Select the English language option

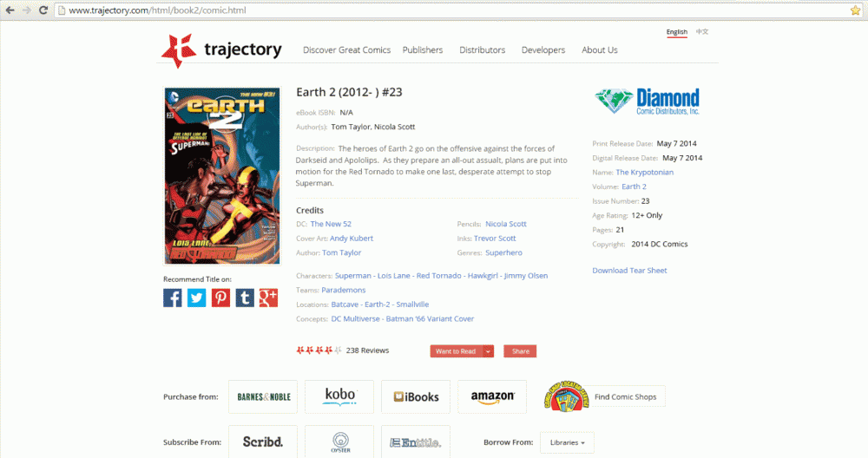676,32
